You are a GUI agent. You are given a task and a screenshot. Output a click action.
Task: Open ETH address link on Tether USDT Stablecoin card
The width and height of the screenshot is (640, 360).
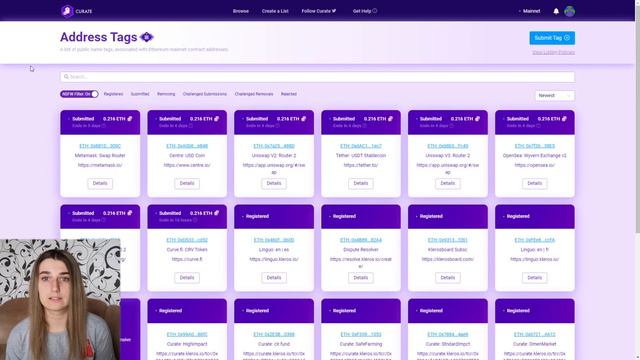click(361, 146)
